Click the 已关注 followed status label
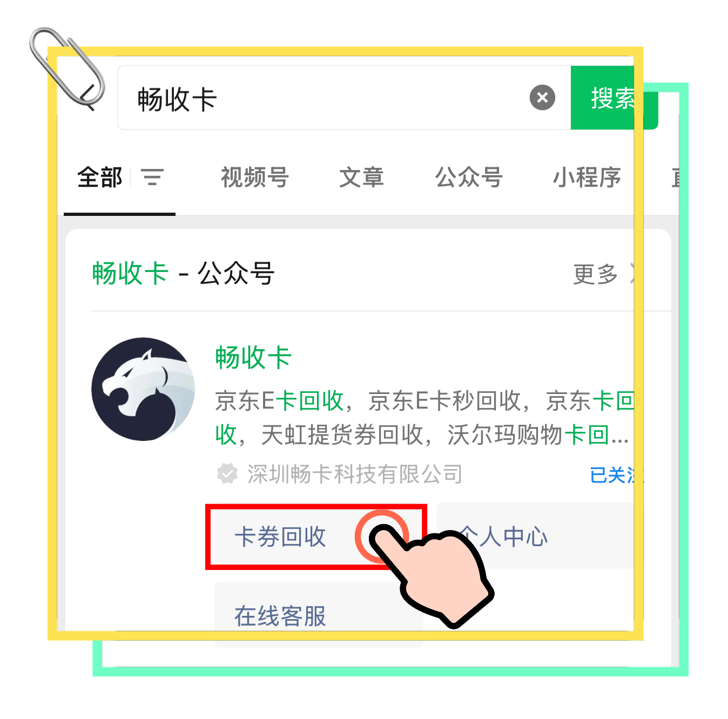Screen dimensions: 728x719 click(x=617, y=475)
